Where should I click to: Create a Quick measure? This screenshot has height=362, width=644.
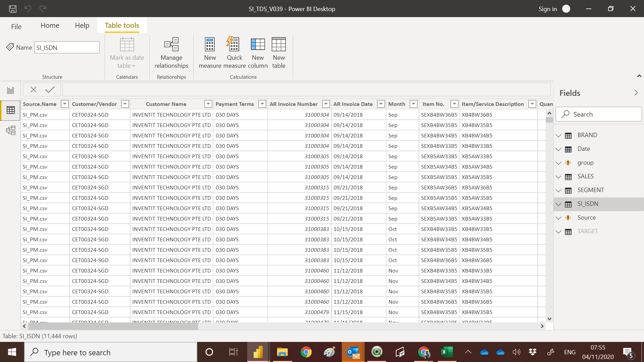pyautogui.click(x=234, y=53)
